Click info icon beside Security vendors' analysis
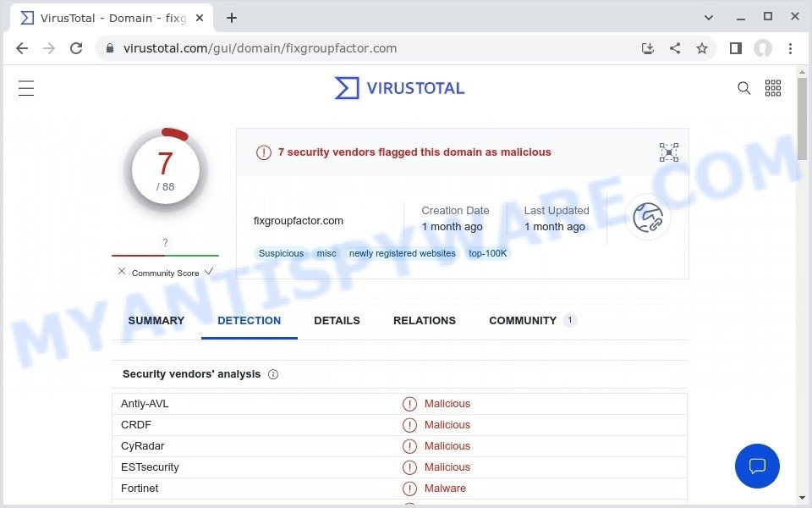The width and height of the screenshot is (812, 508). coord(273,374)
